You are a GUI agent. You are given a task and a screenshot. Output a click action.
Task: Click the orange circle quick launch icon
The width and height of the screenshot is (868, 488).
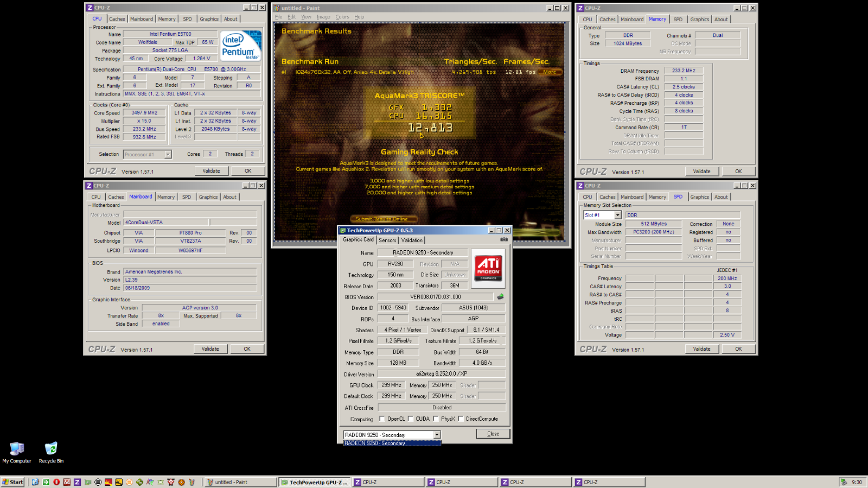click(129, 482)
